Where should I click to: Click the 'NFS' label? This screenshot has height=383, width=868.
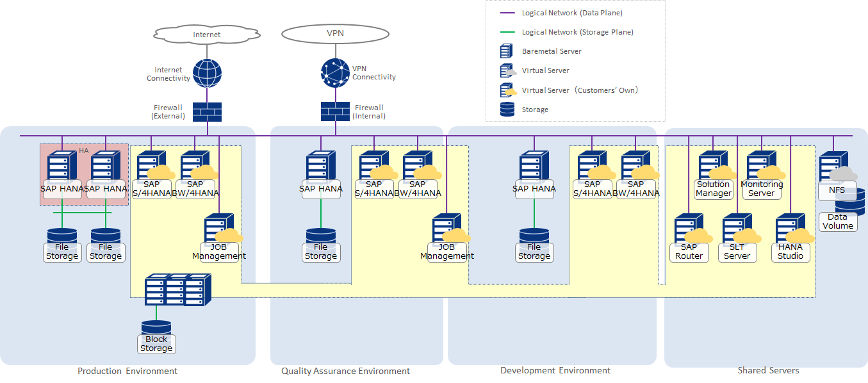pos(837,190)
